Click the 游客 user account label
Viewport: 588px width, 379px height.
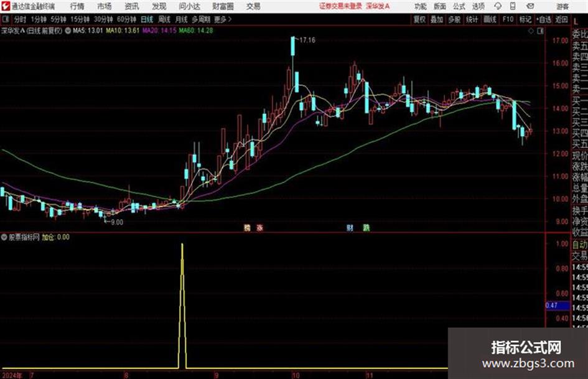tap(562, 6)
